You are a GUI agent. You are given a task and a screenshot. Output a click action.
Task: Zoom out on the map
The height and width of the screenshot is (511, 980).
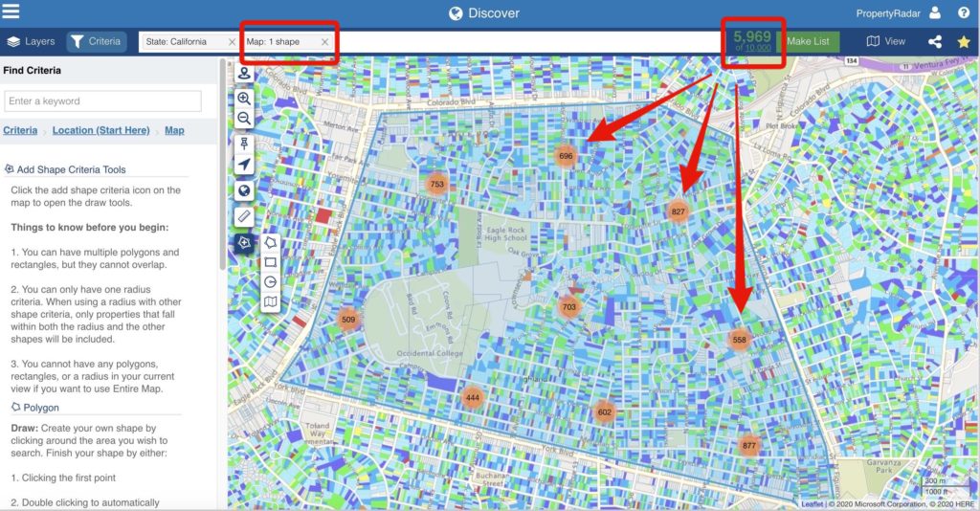pyautogui.click(x=244, y=119)
